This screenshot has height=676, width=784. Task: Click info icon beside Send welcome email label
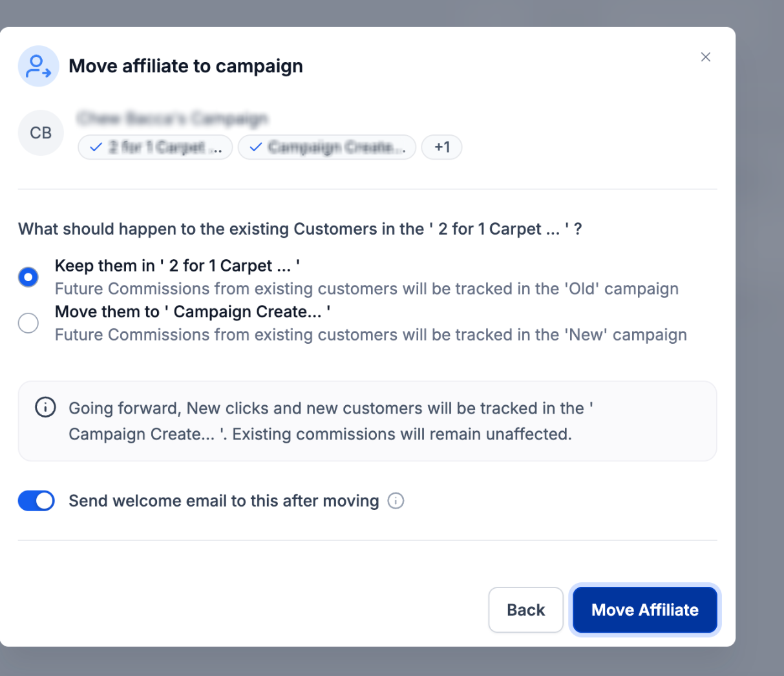tap(396, 501)
